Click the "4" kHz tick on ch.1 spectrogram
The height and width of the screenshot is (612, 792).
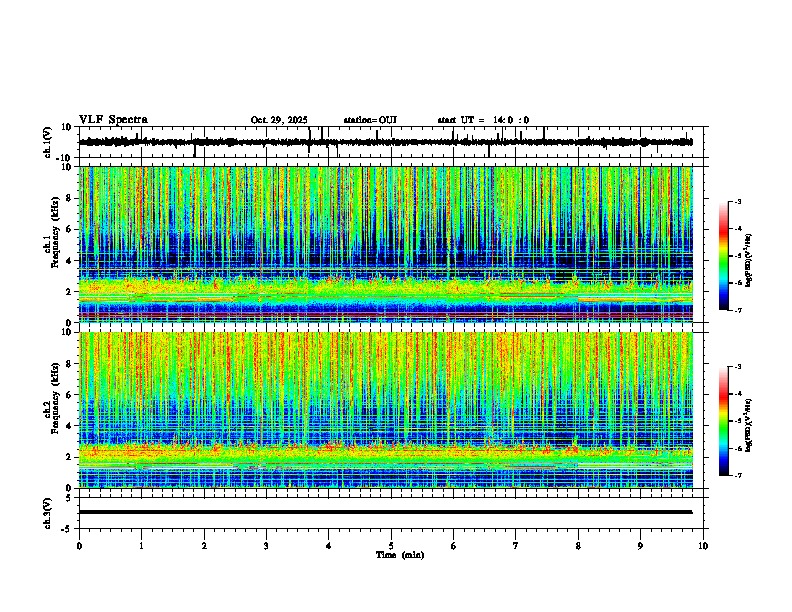[70, 261]
